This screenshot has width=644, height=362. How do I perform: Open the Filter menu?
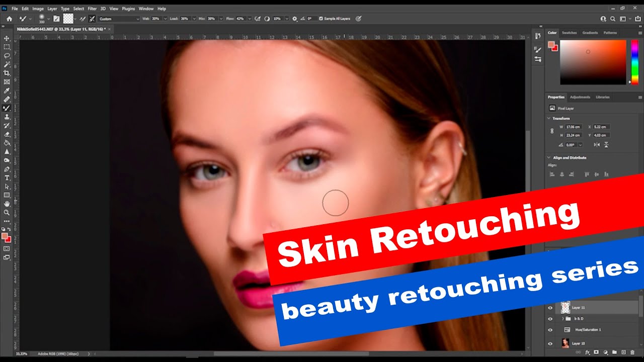92,9
